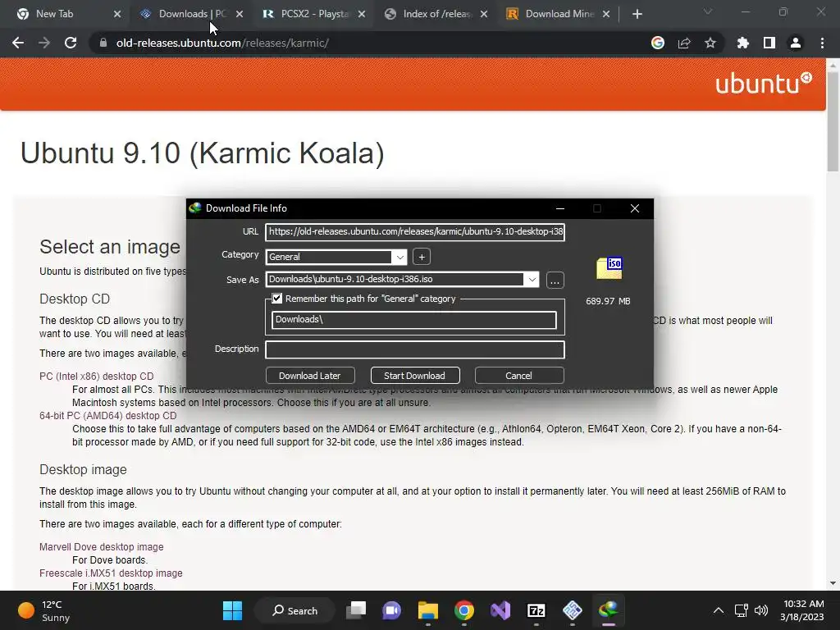The height and width of the screenshot is (630, 840).
Task: Click the tab search chevron
Action: tap(708, 11)
